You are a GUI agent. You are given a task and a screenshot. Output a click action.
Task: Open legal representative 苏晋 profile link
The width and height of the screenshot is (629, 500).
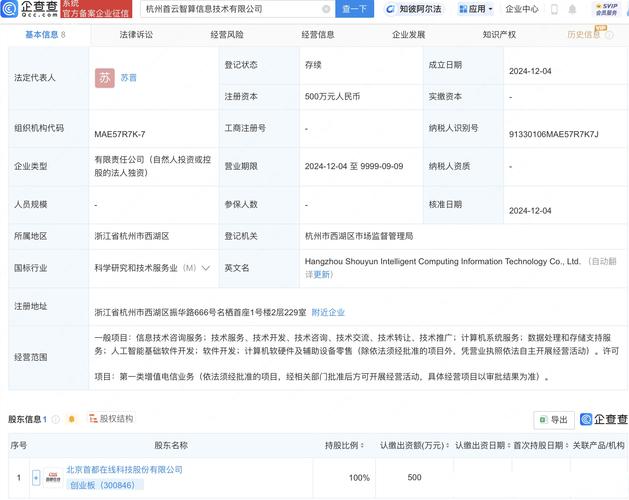128,78
